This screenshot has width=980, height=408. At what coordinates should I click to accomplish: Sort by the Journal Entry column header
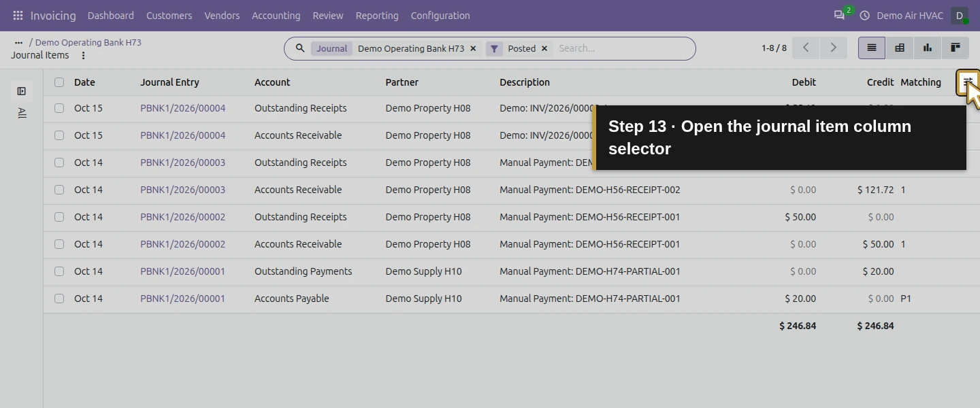(169, 82)
